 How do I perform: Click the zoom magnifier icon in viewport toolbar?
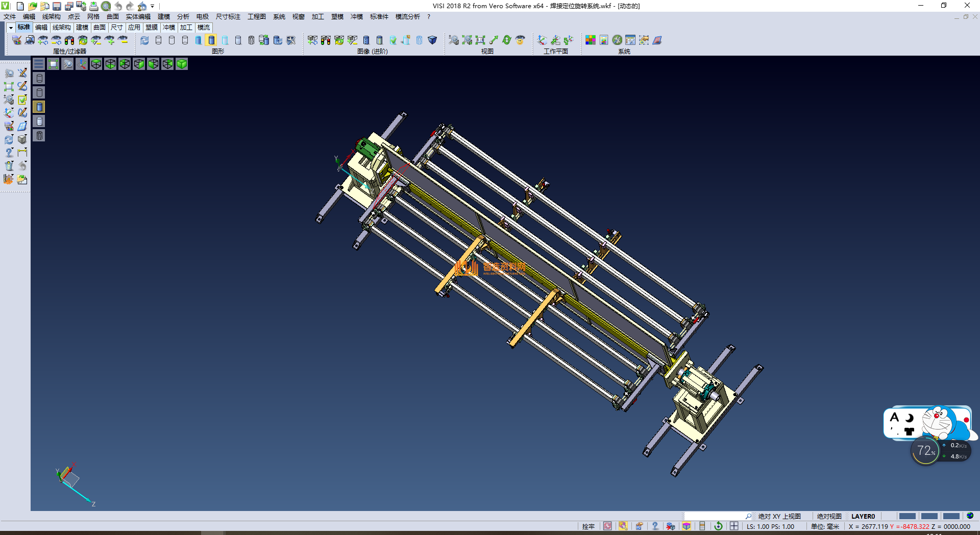[67, 64]
